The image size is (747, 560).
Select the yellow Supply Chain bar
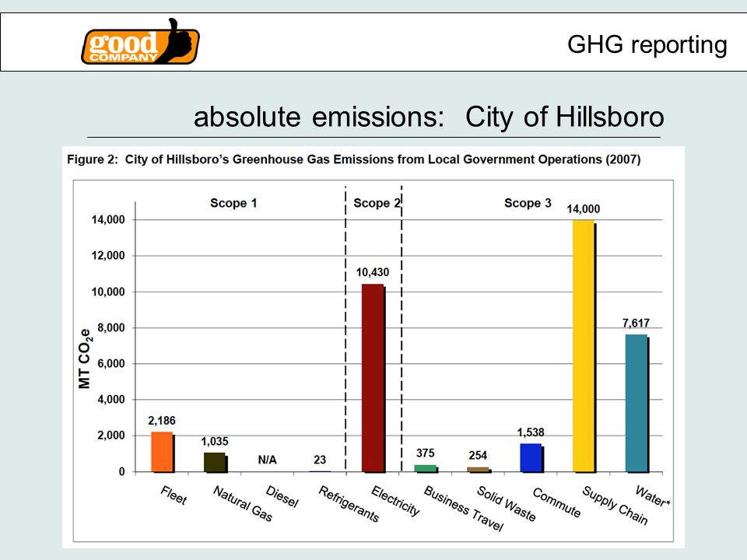tap(584, 346)
